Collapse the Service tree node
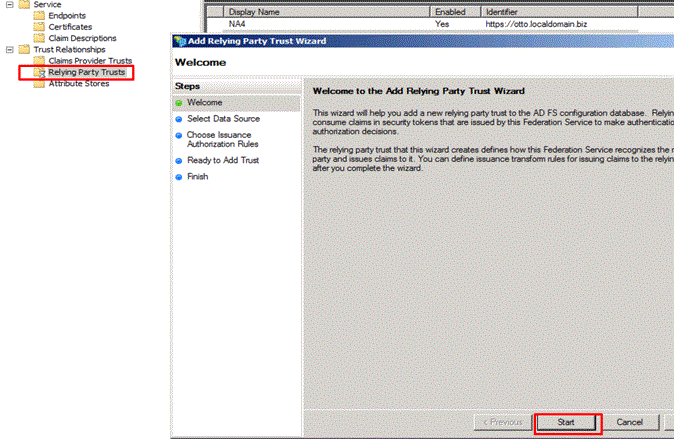The image size is (674, 439). [x=9, y=5]
